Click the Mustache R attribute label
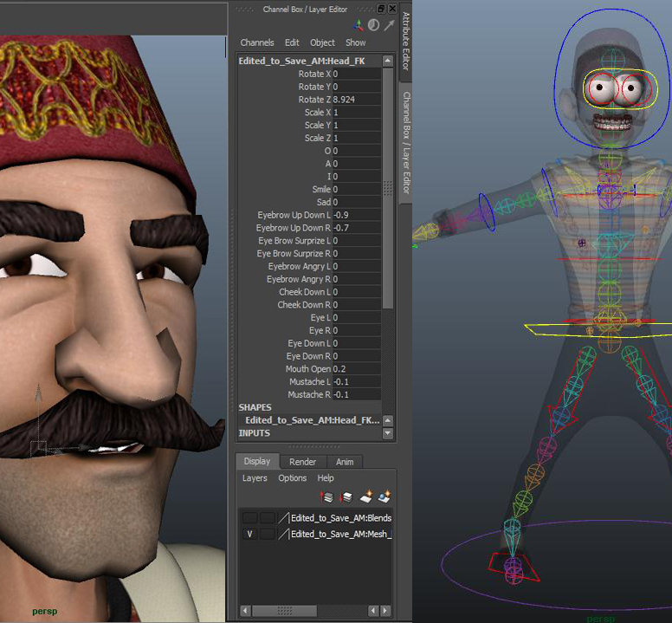Viewport: 672px width, 623px height. [309, 394]
